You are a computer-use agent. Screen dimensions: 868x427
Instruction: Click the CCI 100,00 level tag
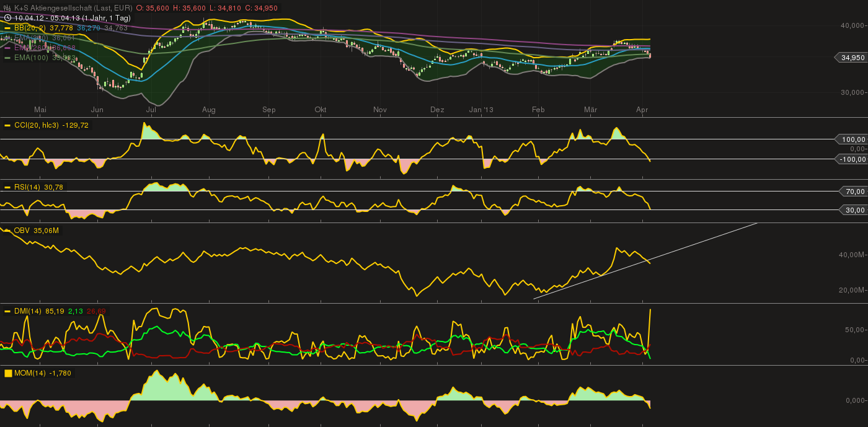point(851,139)
